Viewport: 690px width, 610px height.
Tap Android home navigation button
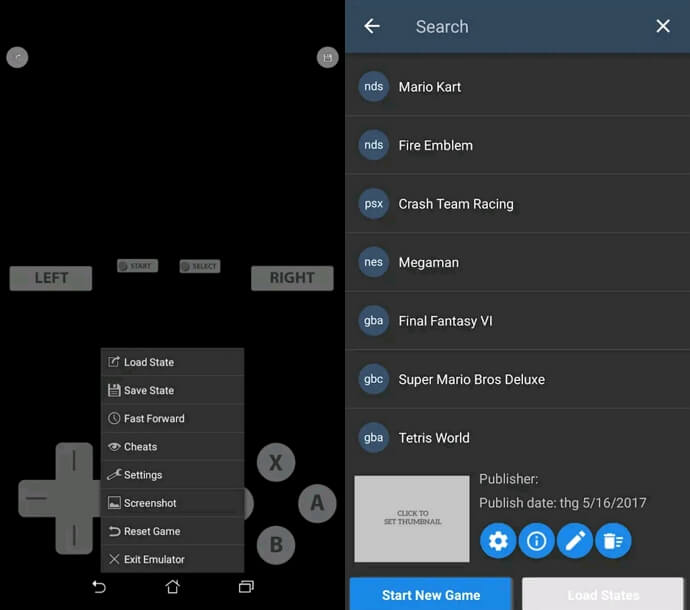tap(172, 586)
